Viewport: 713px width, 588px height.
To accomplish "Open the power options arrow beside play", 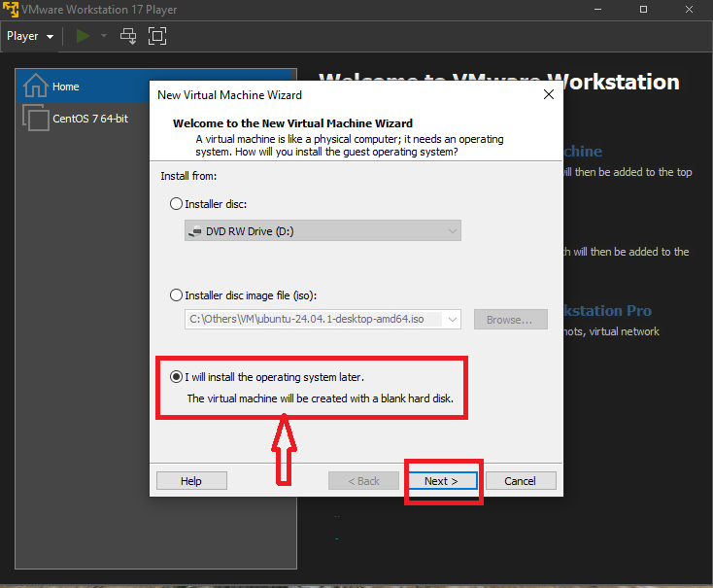I will pyautogui.click(x=104, y=36).
